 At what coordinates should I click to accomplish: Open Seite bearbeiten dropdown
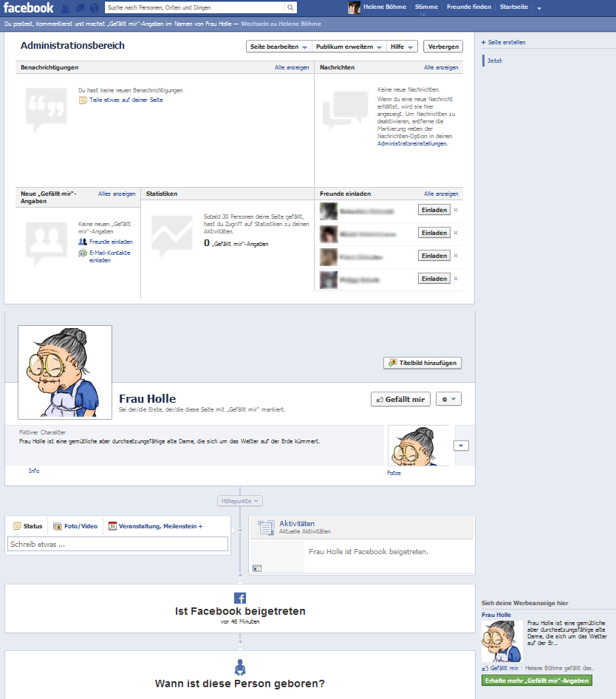tap(278, 47)
